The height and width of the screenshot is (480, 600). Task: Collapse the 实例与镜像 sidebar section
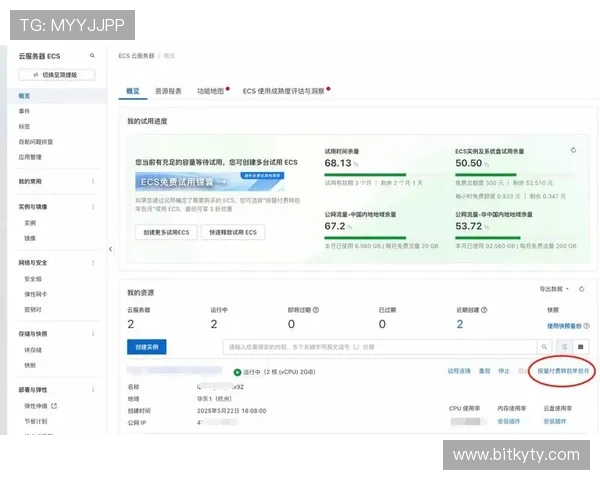pos(33,207)
